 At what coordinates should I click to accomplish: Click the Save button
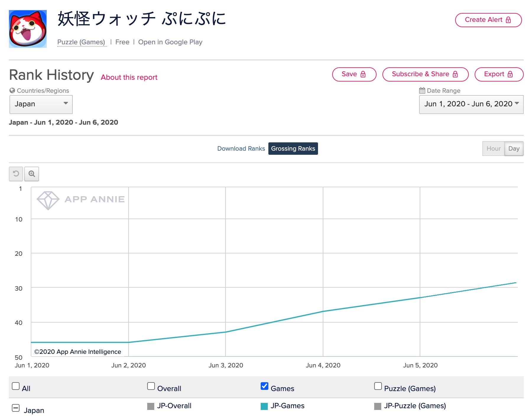[354, 74]
